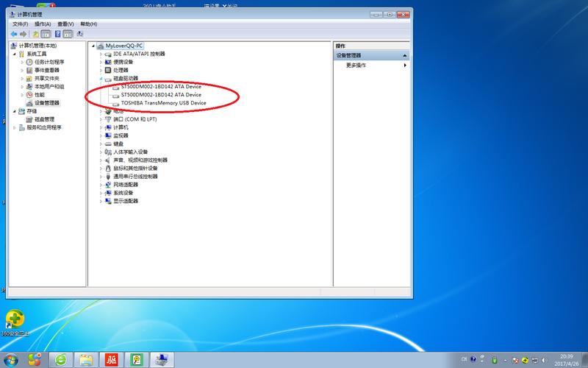Click the volume speaker tray icon
Image resolution: width=588 pixels, height=368 pixels.
(544, 360)
